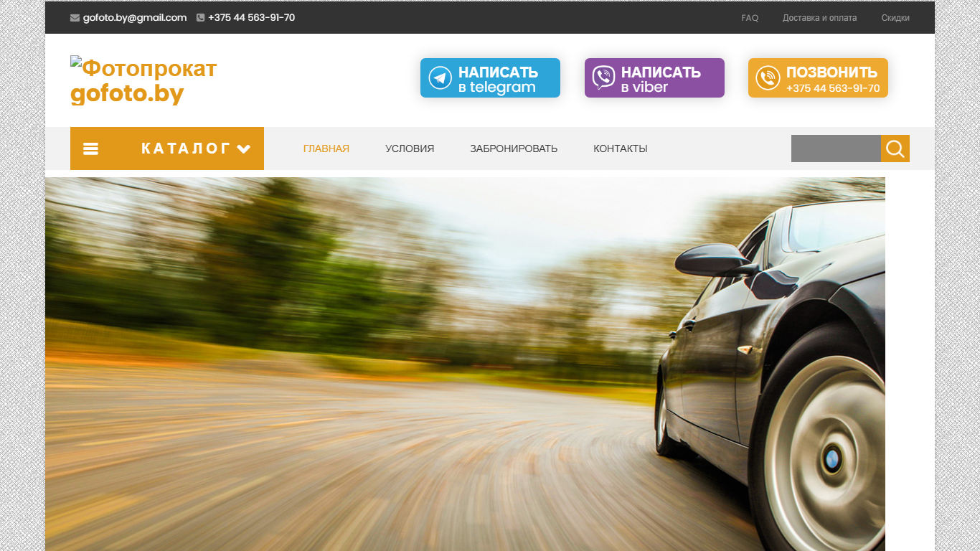Click the Фотопрокат gofoto.by logo
Image resolution: width=980 pixels, height=551 pixels.
point(143,81)
